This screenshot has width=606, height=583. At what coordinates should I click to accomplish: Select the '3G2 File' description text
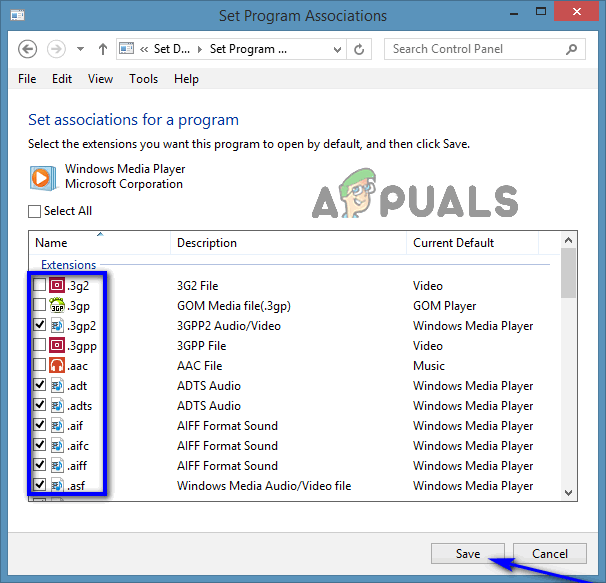point(197,286)
